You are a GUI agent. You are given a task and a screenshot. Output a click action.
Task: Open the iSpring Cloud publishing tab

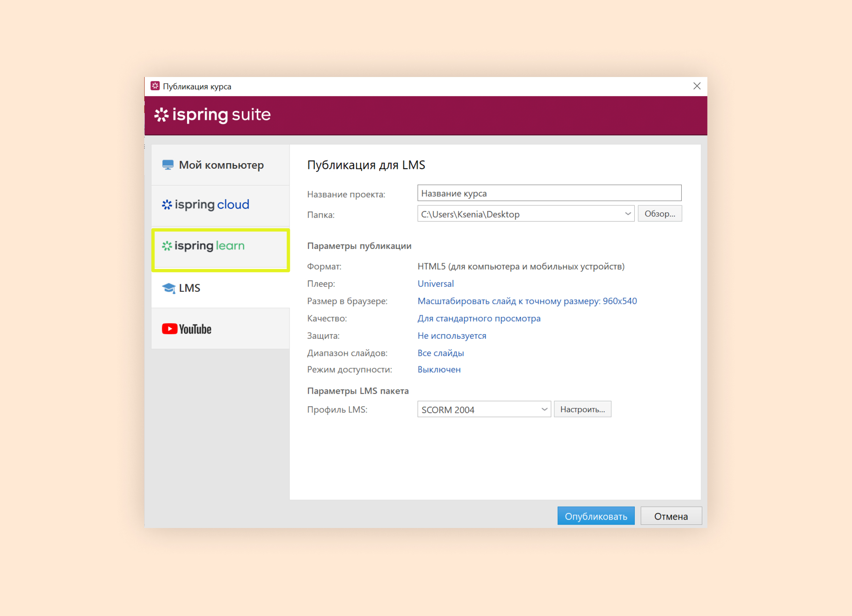(x=221, y=205)
